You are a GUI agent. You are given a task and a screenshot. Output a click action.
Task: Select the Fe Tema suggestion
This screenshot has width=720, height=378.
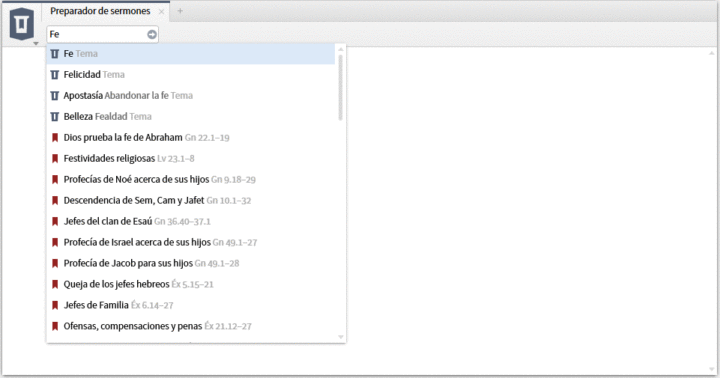[x=191, y=54]
